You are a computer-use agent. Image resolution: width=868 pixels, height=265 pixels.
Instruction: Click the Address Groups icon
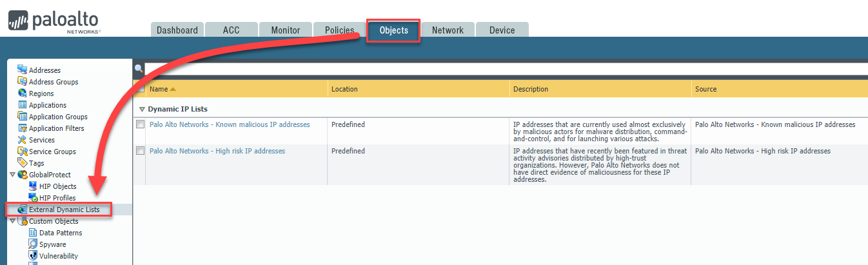(x=23, y=81)
